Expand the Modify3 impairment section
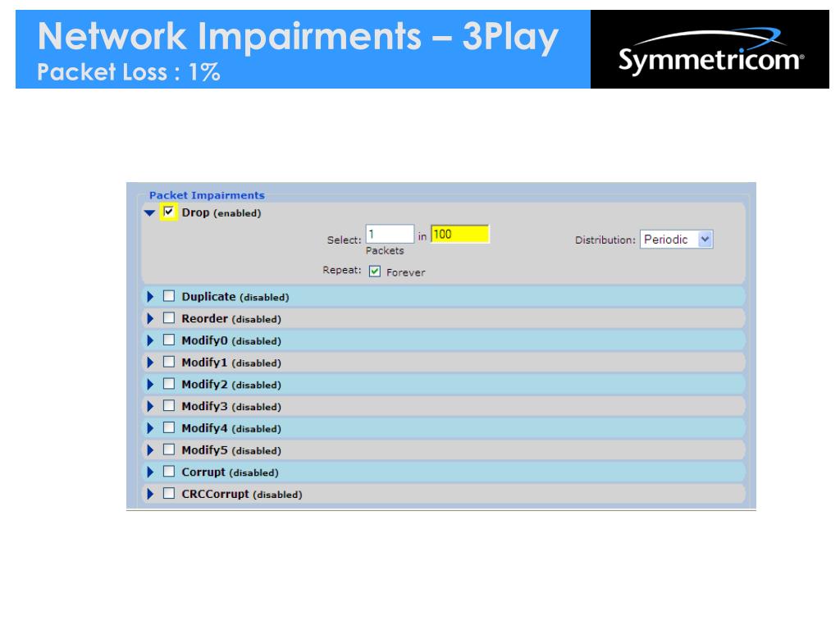The width and height of the screenshot is (840, 630). click(150, 406)
